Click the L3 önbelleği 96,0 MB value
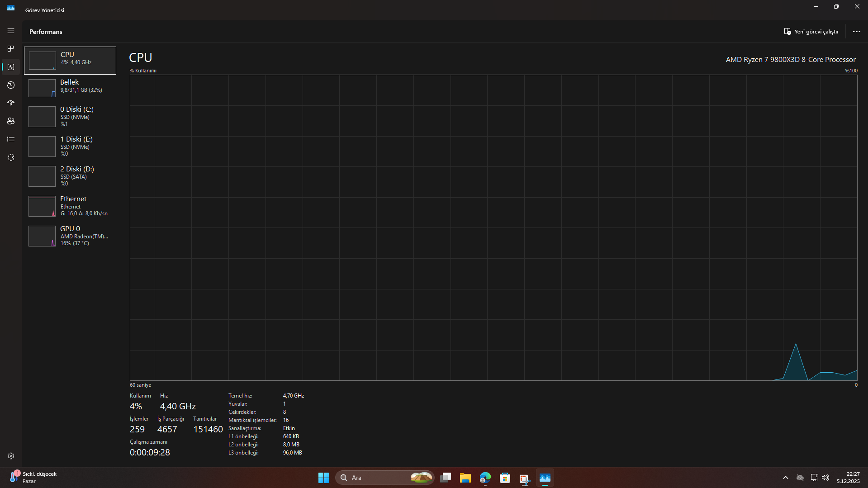The image size is (868, 488). pyautogui.click(x=293, y=453)
